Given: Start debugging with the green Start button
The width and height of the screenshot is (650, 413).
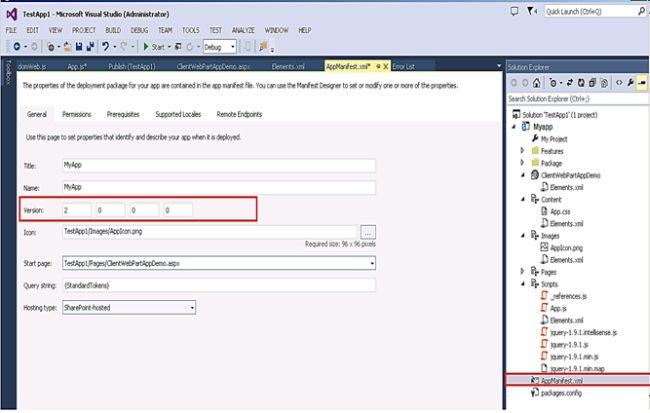Looking at the screenshot, I should (153, 47).
